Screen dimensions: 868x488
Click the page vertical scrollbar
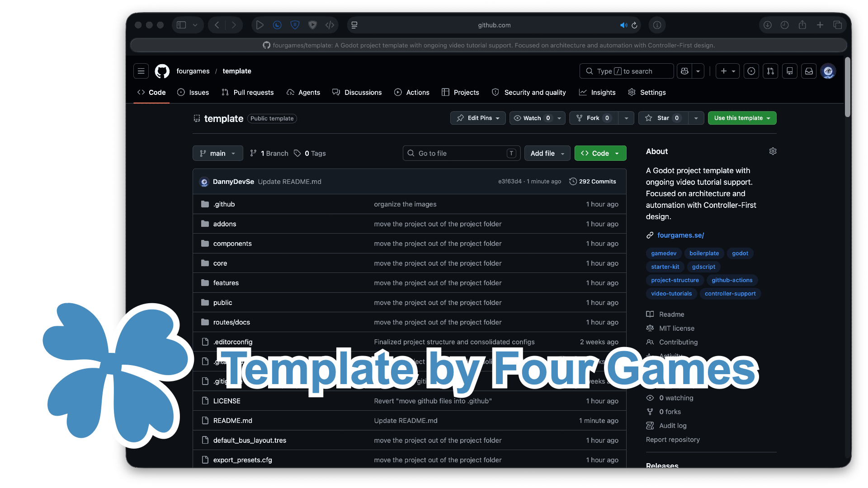848,88
